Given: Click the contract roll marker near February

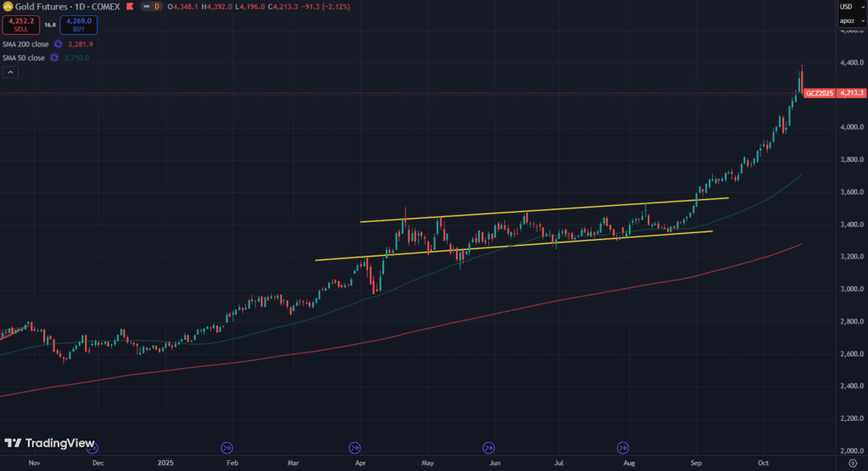Looking at the screenshot, I should [226, 447].
